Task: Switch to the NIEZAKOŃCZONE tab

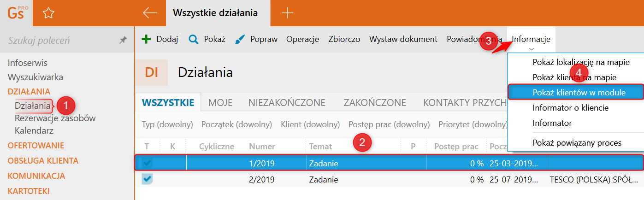Action: (x=287, y=103)
